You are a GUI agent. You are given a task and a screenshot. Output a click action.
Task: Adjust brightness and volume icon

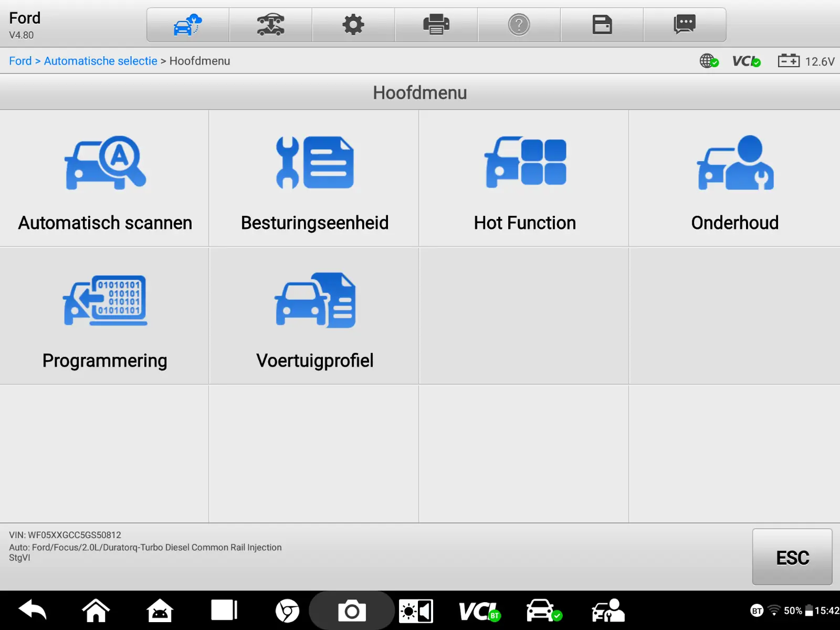click(416, 611)
